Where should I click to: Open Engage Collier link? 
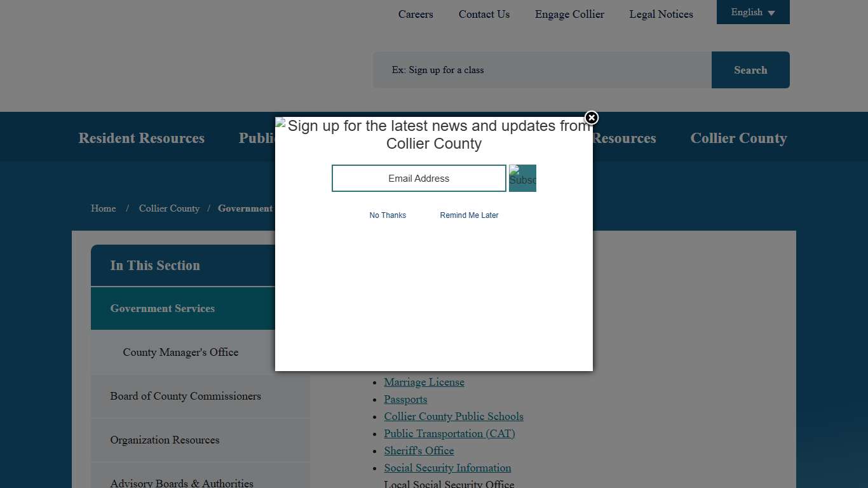569,14
